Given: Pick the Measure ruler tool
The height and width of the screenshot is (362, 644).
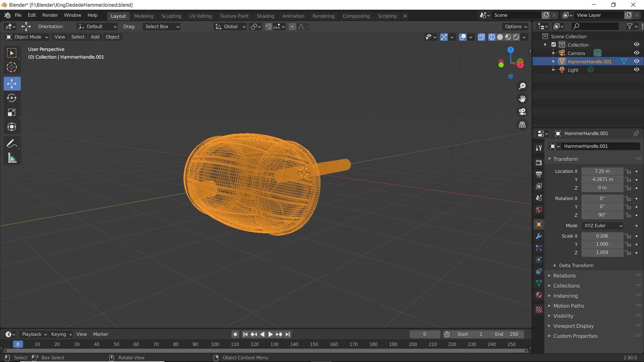Looking at the screenshot, I should [x=12, y=158].
